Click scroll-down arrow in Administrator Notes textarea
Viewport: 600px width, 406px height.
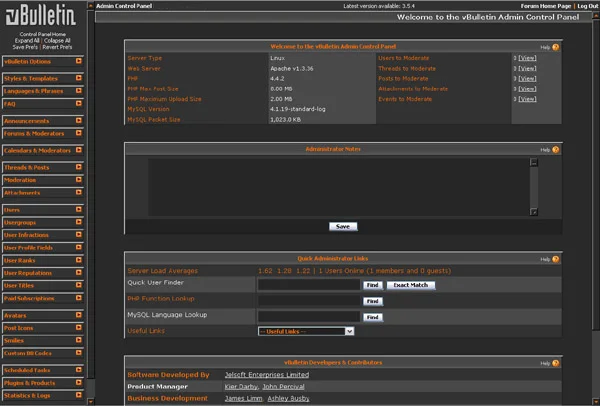(x=534, y=213)
